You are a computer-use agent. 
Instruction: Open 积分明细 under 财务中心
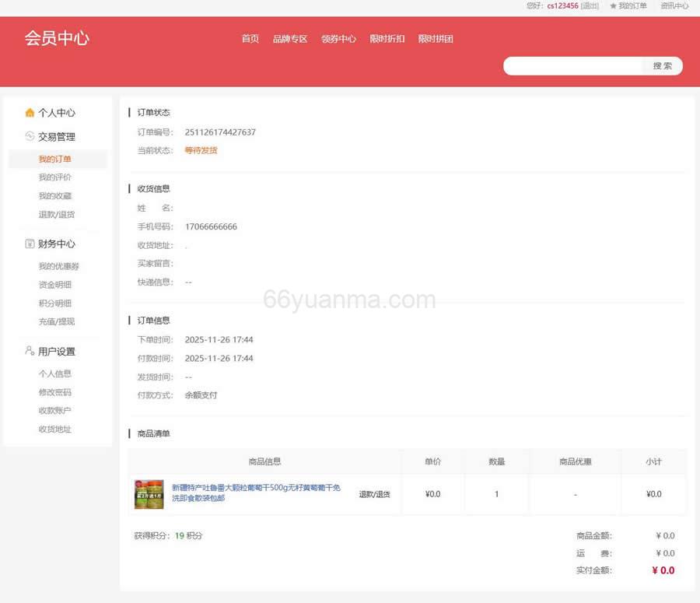point(57,303)
